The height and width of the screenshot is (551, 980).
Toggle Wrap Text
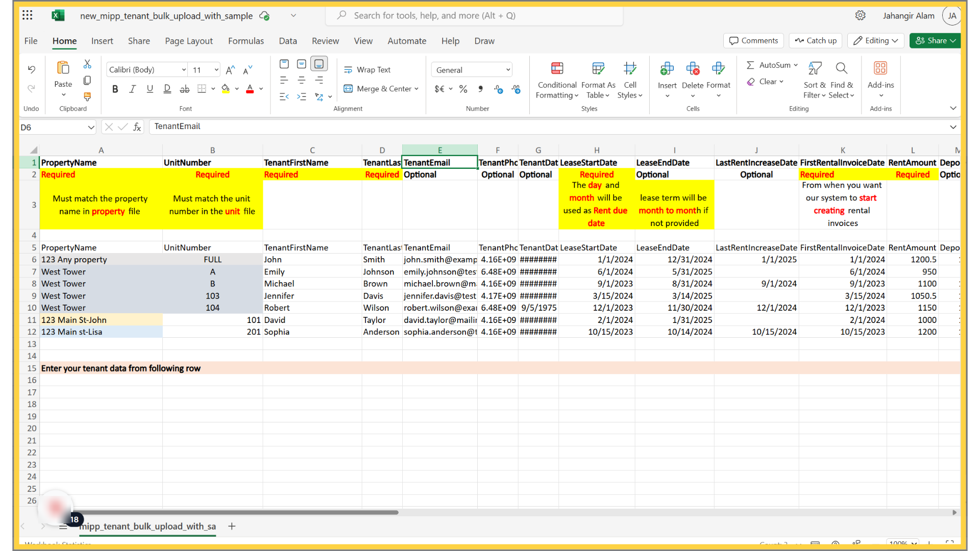coord(367,70)
